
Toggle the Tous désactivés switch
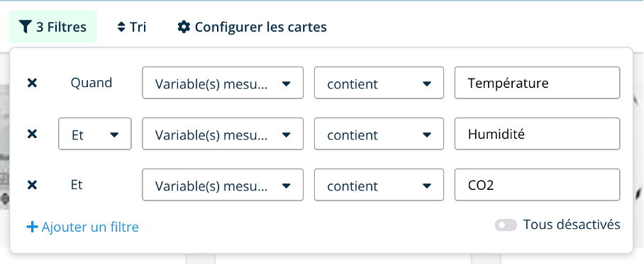(506, 225)
